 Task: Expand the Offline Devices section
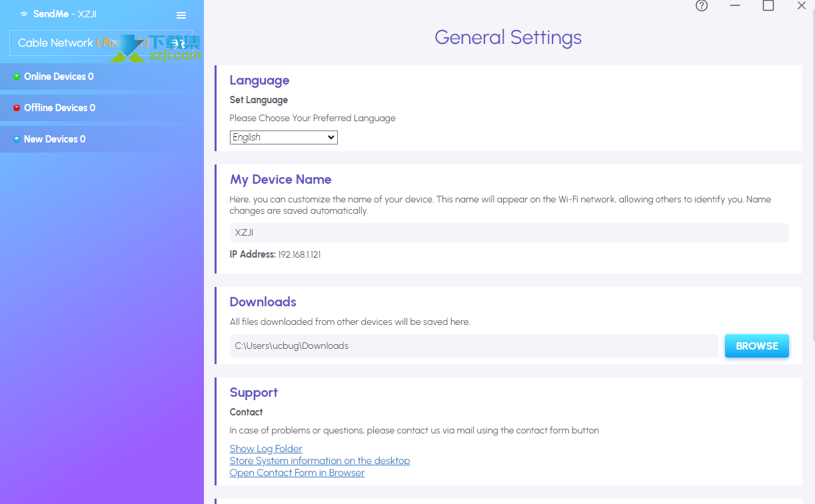click(59, 108)
